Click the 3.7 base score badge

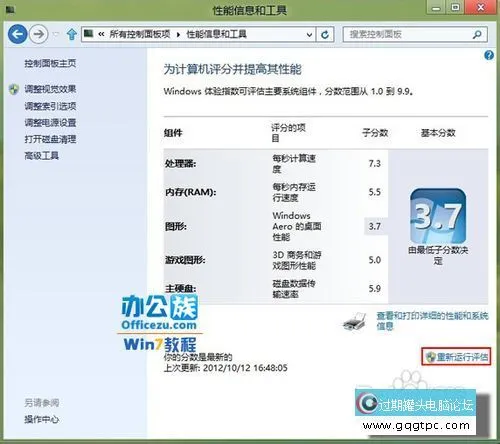point(438,216)
